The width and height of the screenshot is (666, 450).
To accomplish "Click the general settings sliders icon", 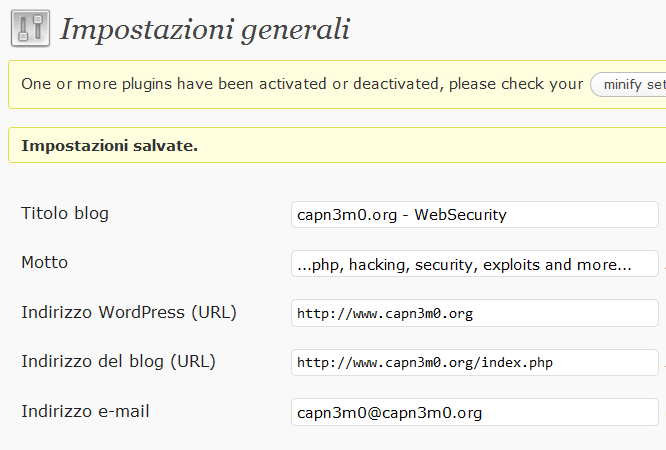I will coord(30,28).
